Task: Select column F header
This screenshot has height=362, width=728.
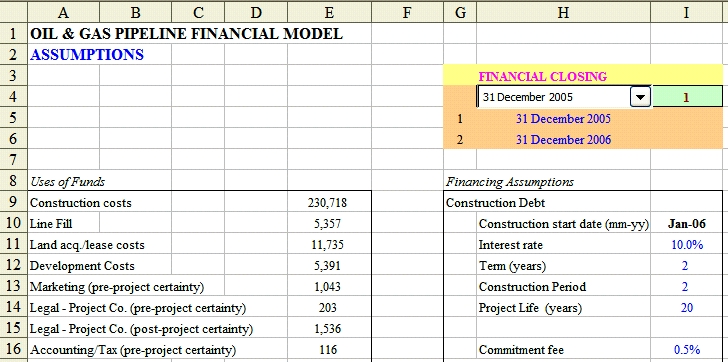Action: pyautogui.click(x=407, y=13)
